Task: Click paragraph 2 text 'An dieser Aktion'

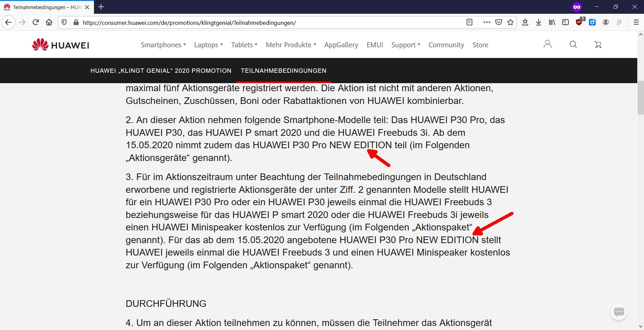Action: pyautogui.click(x=170, y=120)
